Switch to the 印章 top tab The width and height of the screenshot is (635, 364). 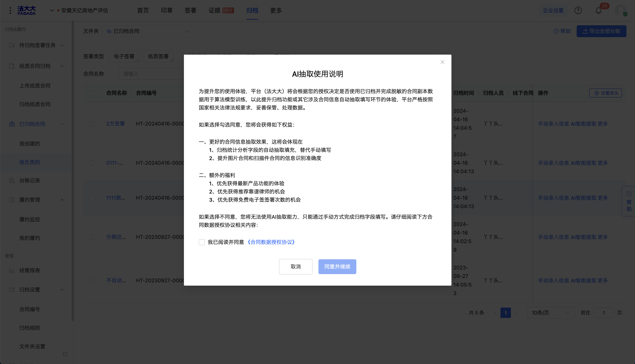coord(167,11)
